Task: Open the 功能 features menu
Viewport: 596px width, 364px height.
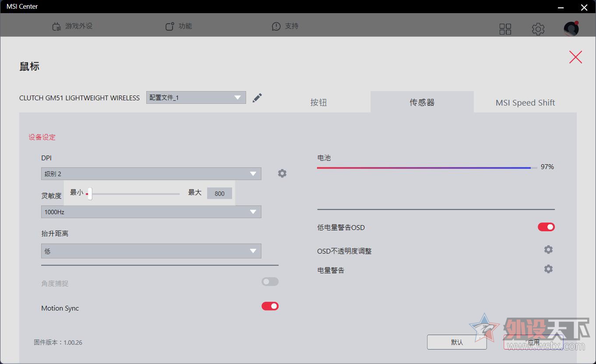Action: (179, 26)
